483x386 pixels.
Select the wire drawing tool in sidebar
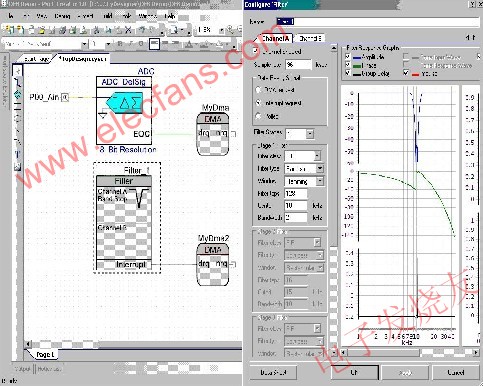[18, 82]
